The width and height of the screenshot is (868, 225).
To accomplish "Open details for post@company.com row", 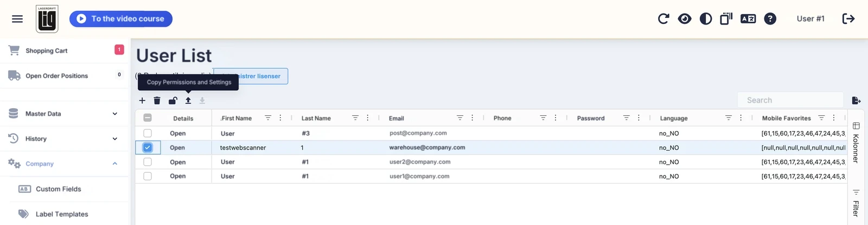I will [x=178, y=133].
